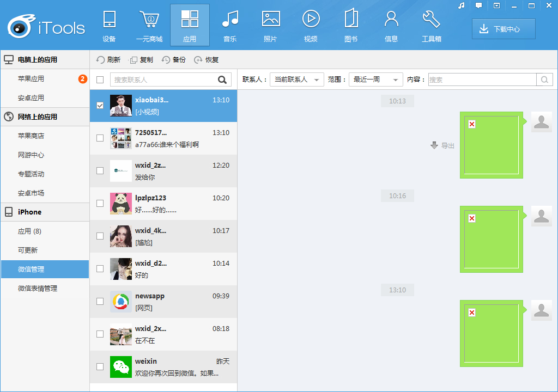Open the 7250517... group chat conversation
The image size is (558, 392).
(x=163, y=138)
